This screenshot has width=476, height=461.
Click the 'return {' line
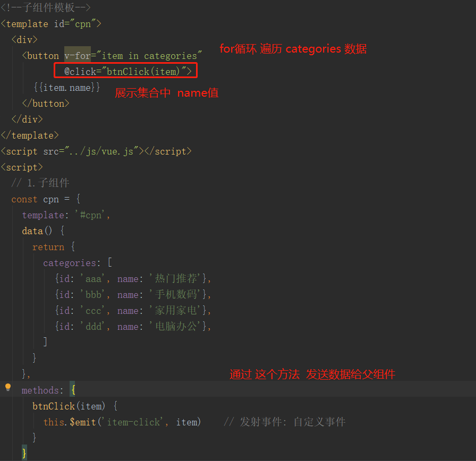point(54,247)
